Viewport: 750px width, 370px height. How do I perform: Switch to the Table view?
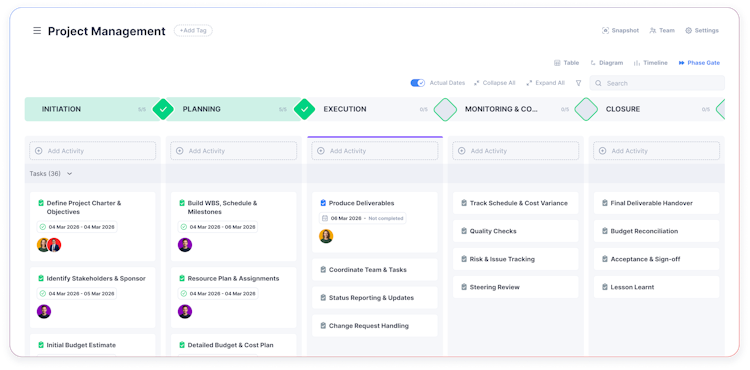566,63
